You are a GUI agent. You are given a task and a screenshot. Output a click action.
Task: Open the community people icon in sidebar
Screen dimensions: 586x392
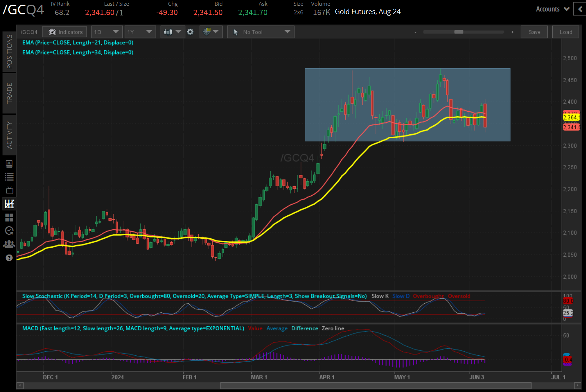coord(9,244)
